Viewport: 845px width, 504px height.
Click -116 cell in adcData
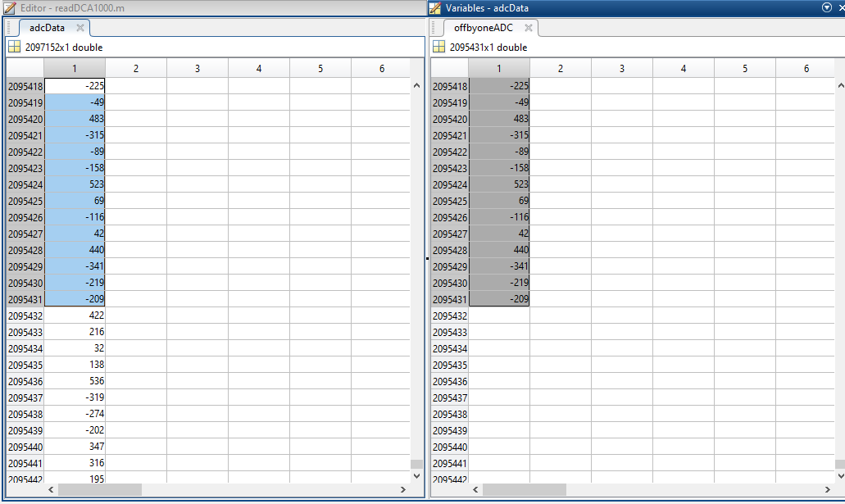pyautogui.click(x=75, y=217)
